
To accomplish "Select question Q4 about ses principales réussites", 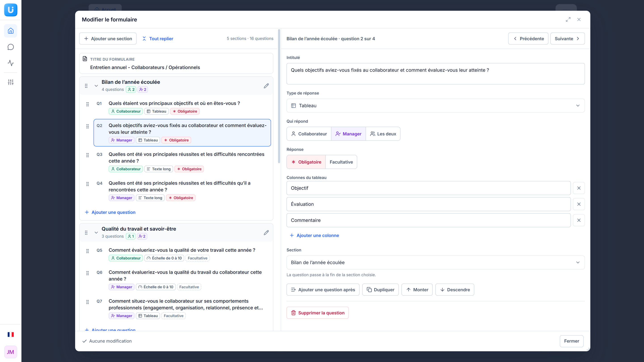I will [x=182, y=190].
